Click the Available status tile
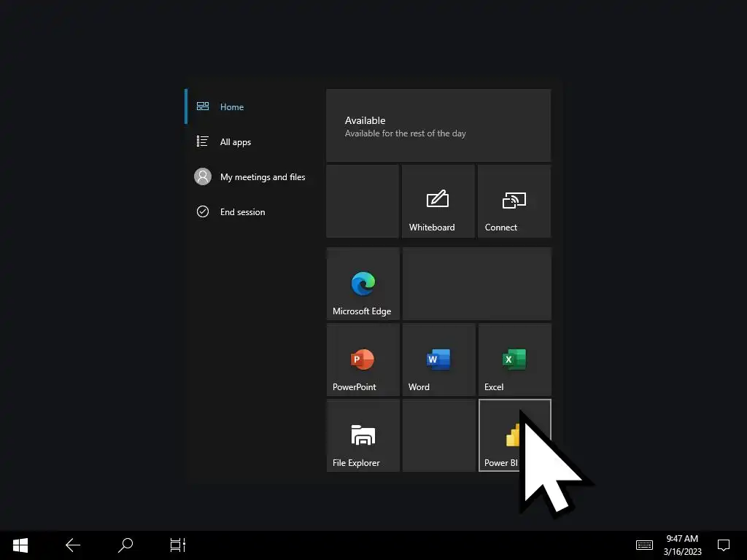This screenshot has height=560, width=747. coord(438,125)
